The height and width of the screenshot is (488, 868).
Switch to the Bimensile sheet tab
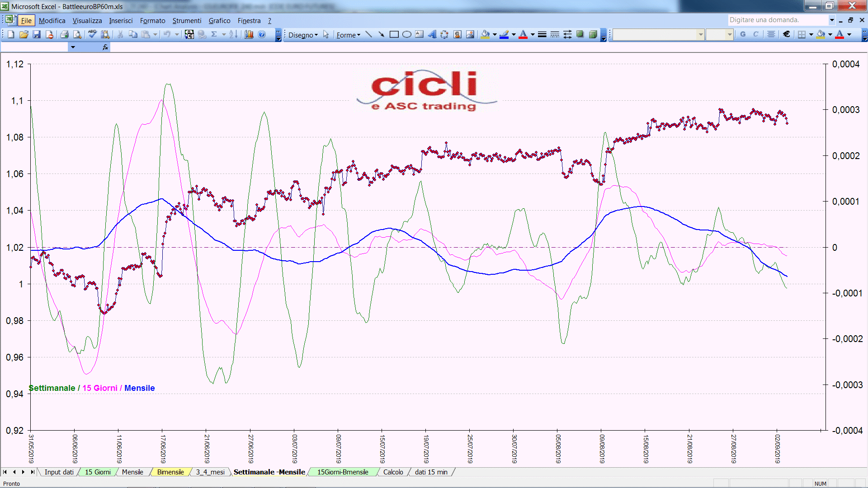click(x=170, y=472)
